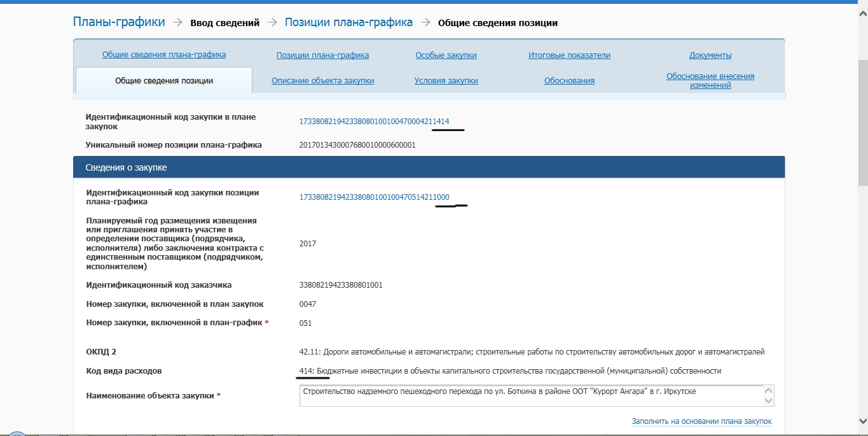Open the Особые закупки tab
The height and width of the screenshot is (436, 868).
click(x=446, y=55)
